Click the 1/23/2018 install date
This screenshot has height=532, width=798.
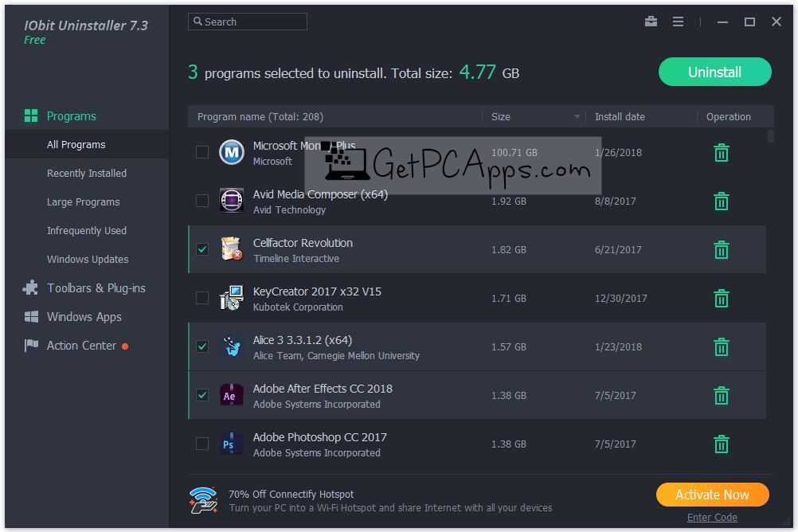(x=618, y=346)
